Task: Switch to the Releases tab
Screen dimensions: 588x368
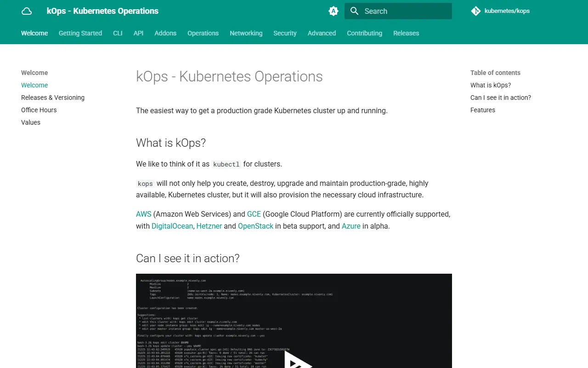Action: tap(406, 33)
